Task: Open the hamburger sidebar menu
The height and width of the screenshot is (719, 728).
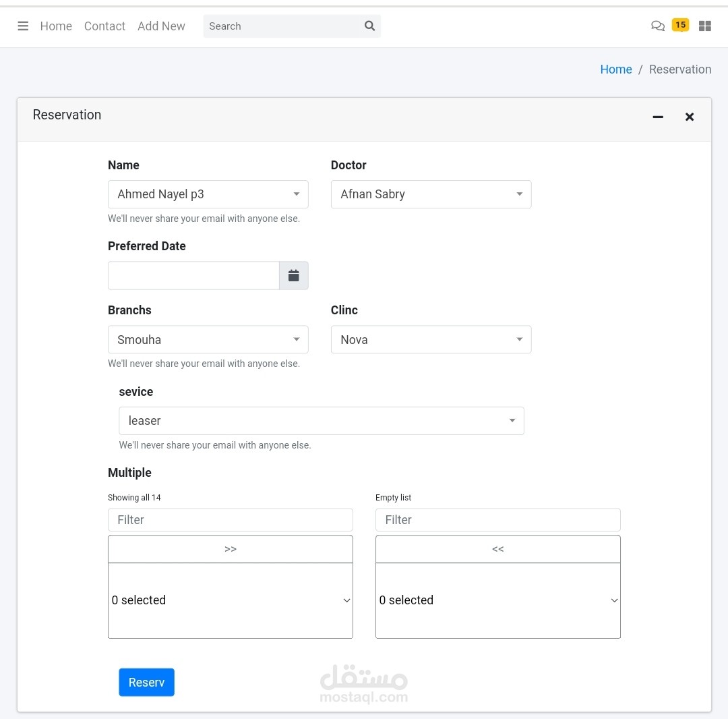Action: click(x=23, y=26)
